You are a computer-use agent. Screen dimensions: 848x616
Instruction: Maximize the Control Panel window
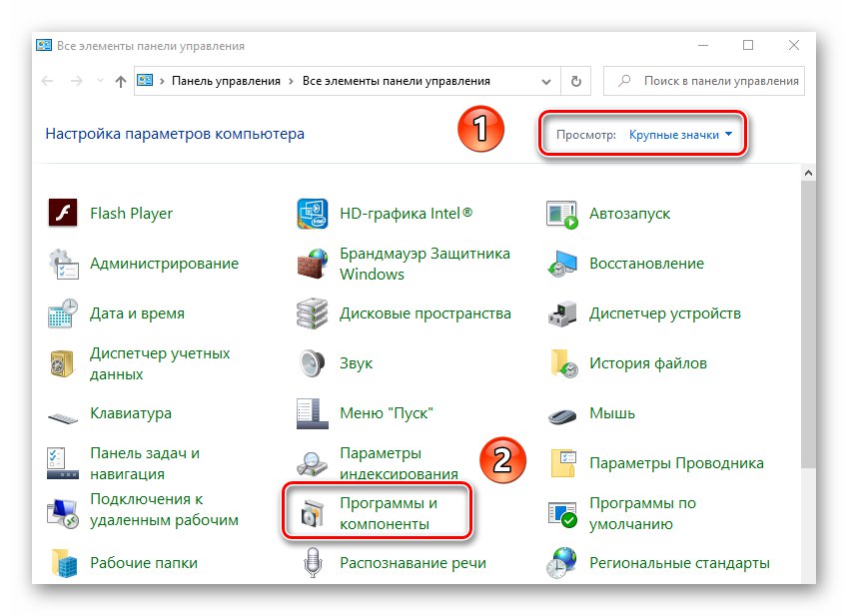pos(748,45)
